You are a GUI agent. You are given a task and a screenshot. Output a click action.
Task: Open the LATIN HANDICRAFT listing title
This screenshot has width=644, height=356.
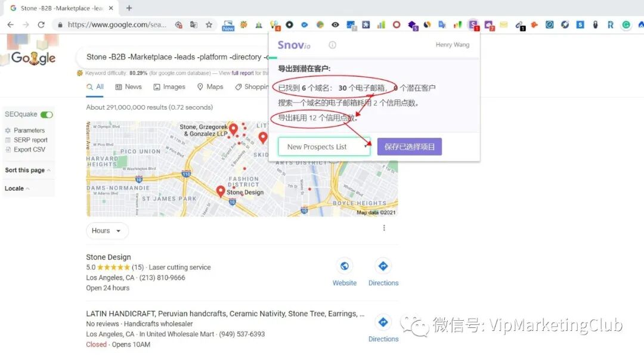click(x=225, y=314)
